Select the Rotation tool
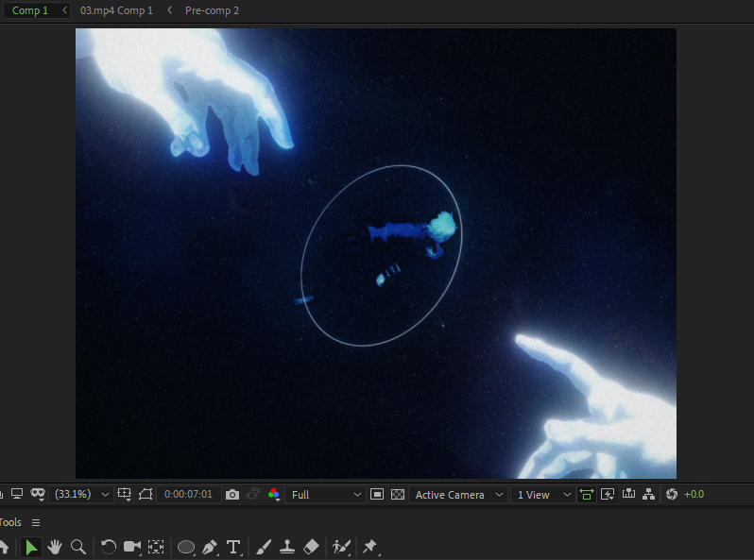754x560 pixels. (x=109, y=547)
